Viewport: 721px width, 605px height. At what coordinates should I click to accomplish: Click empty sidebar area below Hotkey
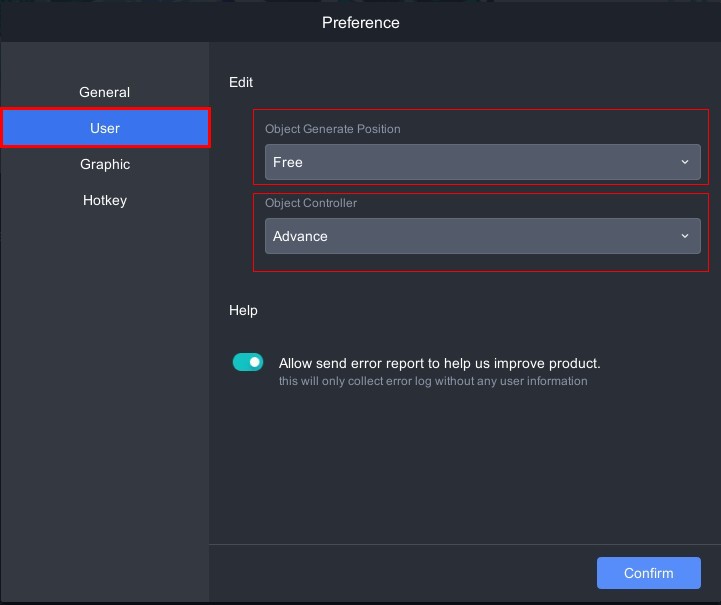point(105,400)
